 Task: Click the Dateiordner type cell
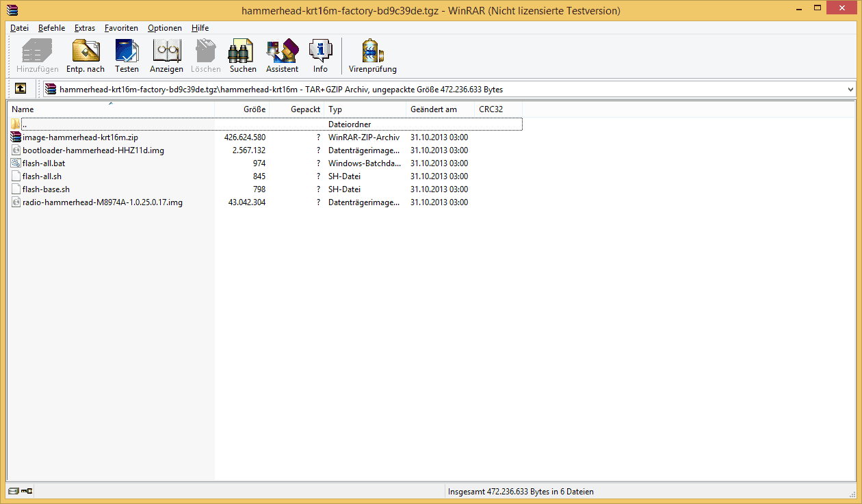pyautogui.click(x=350, y=124)
